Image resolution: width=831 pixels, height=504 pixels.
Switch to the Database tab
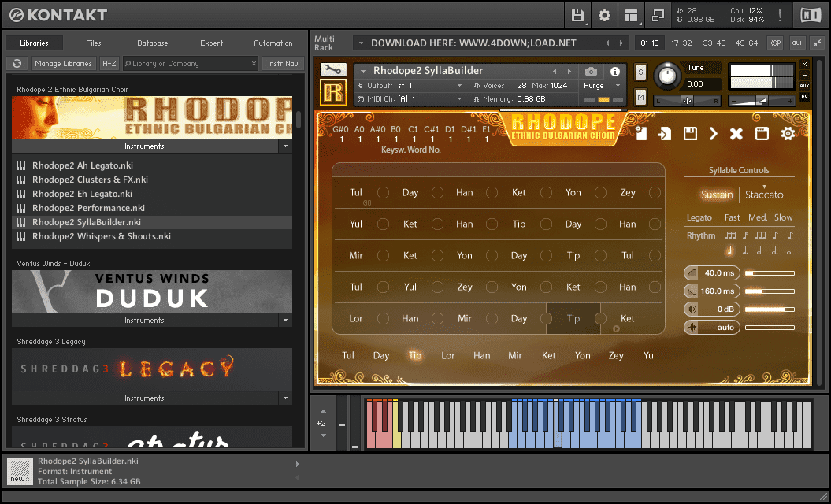pyautogui.click(x=153, y=43)
